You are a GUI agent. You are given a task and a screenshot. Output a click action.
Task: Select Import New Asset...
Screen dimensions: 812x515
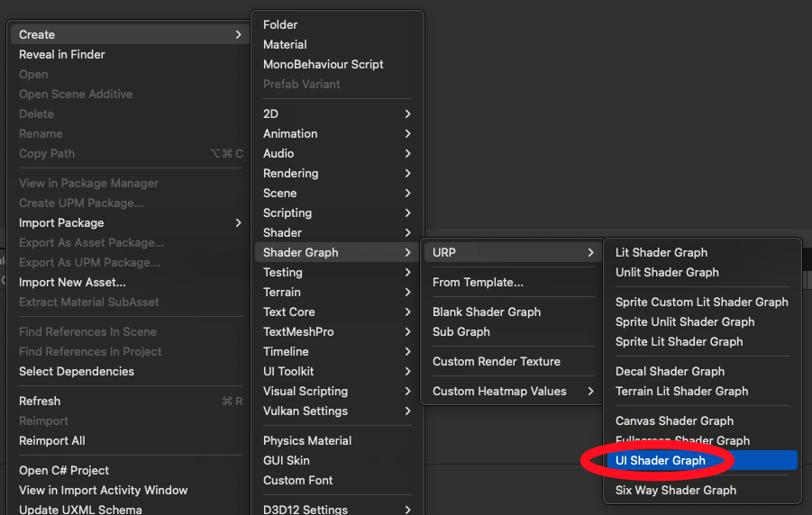tap(130, 283)
